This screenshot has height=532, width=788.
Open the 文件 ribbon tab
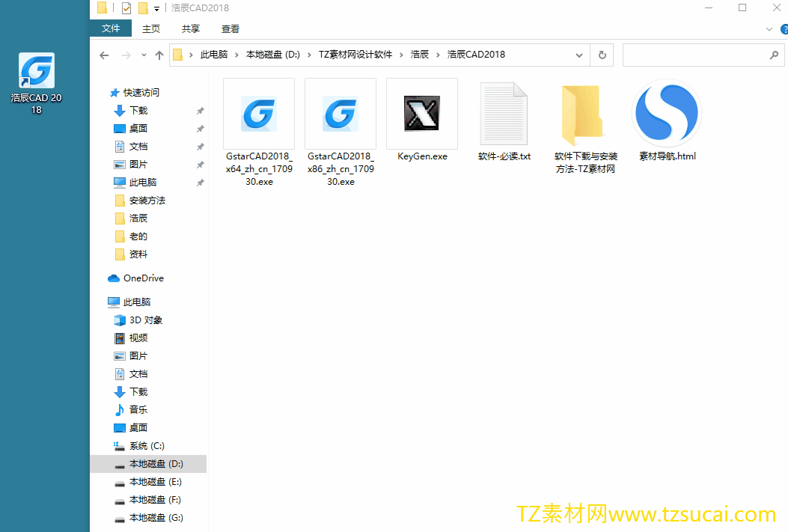click(x=111, y=28)
